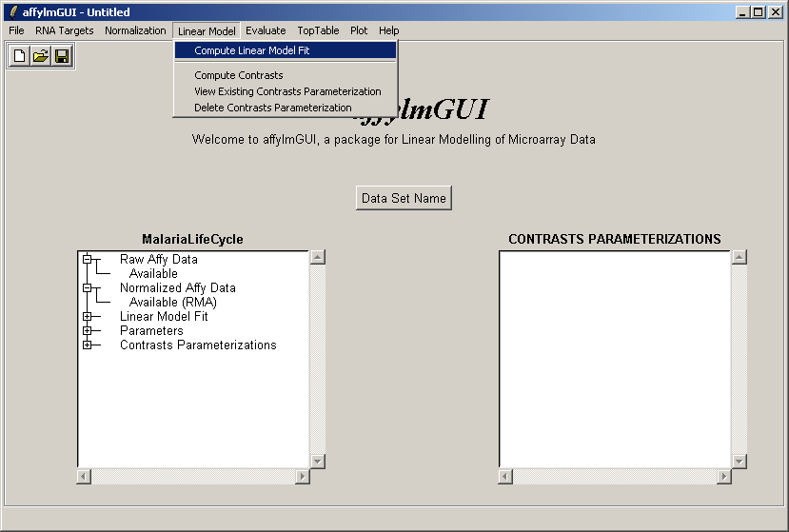Expand the Linear Model Fit tree node
The image size is (789, 532).
tap(88, 316)
